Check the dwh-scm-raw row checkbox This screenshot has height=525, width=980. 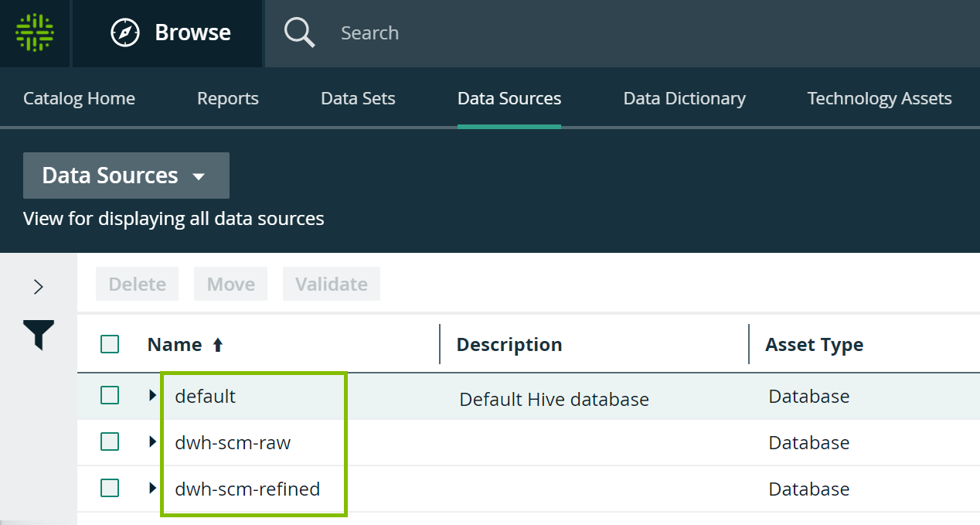pos(109,442)
